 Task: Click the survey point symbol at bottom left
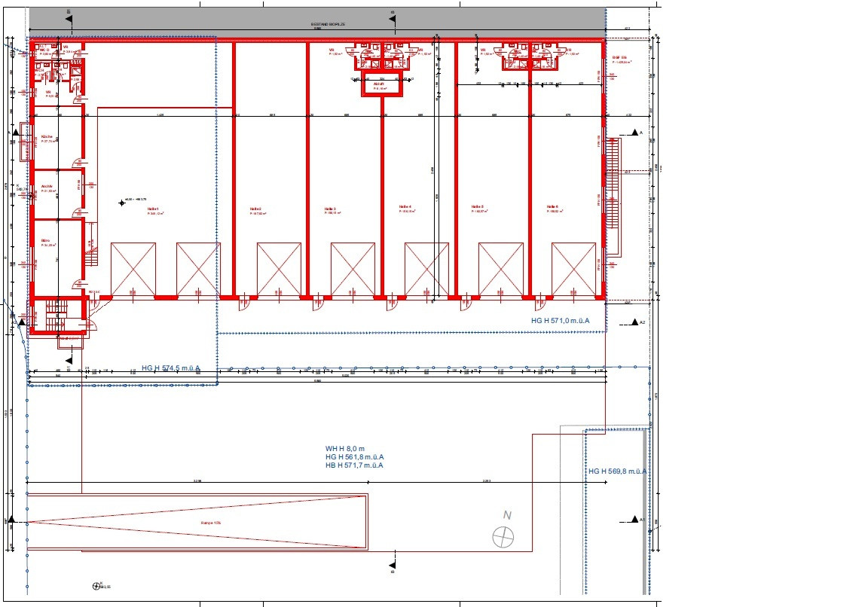pyautogui.click(x=96, y=584)
